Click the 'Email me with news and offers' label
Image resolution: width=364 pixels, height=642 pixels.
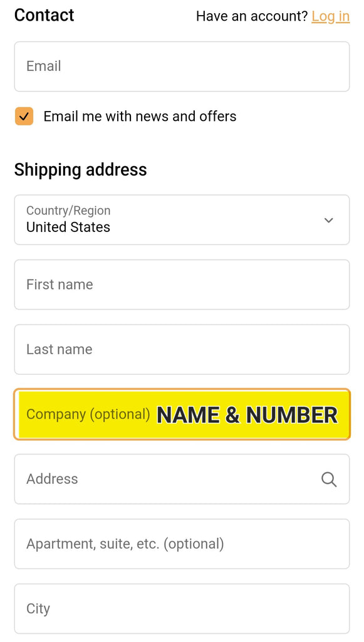click(140, 116)
